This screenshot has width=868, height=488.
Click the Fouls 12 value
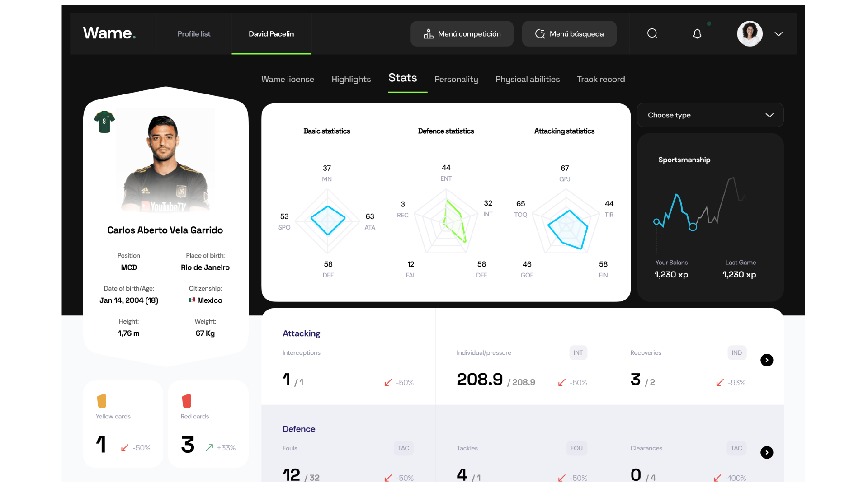[292, 475]
